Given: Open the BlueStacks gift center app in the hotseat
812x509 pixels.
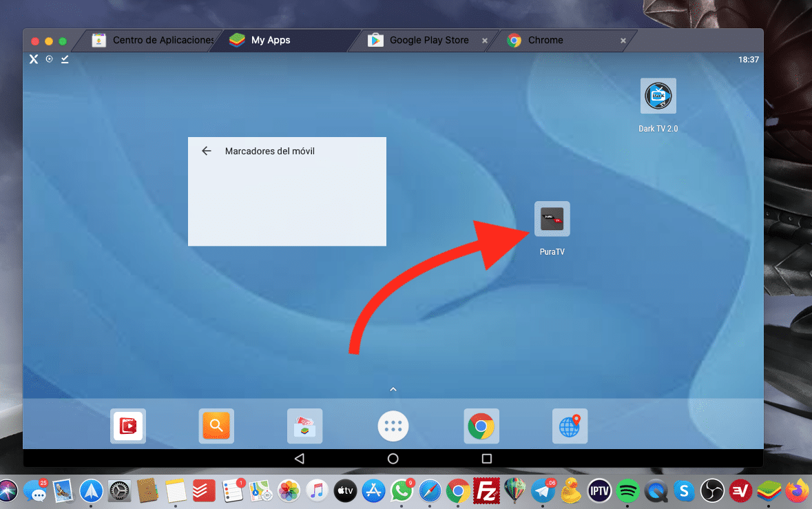Looking at the screenshot, I should (304, 426).
